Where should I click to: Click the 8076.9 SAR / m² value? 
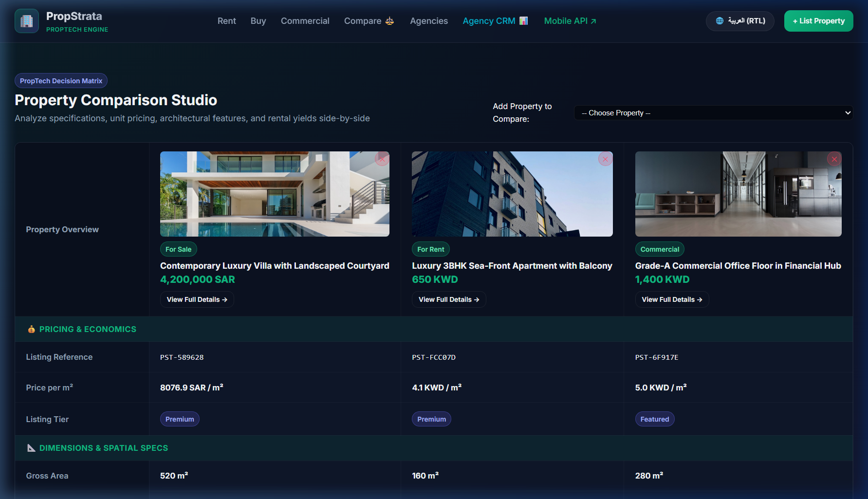pos(192,388)
